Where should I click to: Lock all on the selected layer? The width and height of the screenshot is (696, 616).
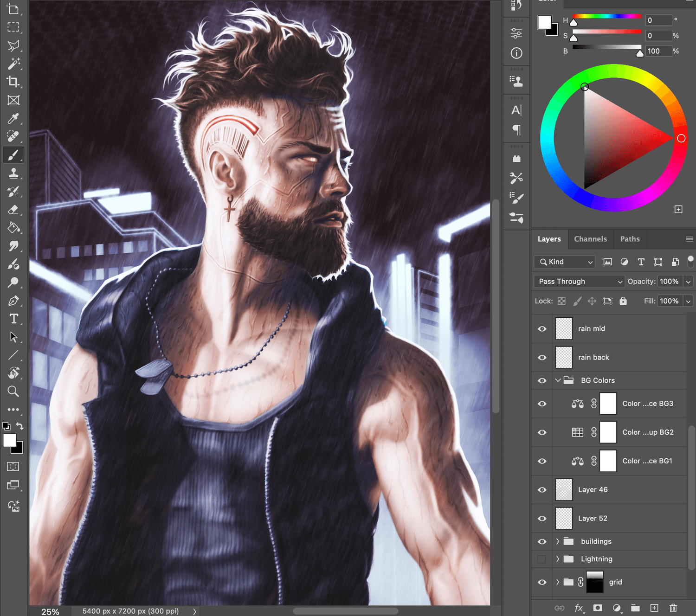[x=623, y=301]
